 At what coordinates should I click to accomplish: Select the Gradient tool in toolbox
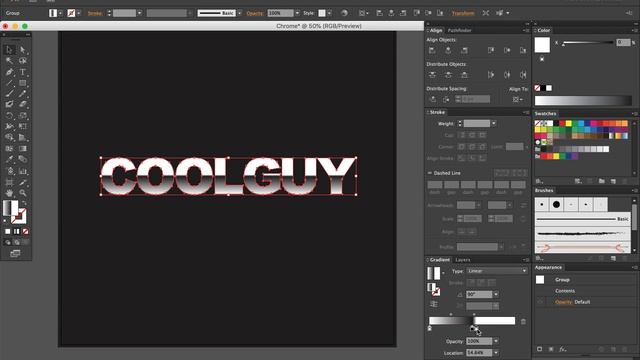pyautogui.click(x=22, y=149)
